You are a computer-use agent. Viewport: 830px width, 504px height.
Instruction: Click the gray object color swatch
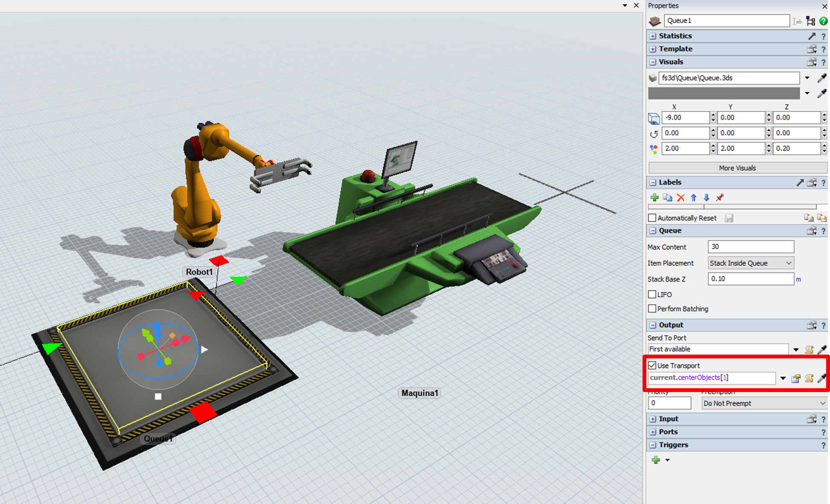tap(723, 93)
